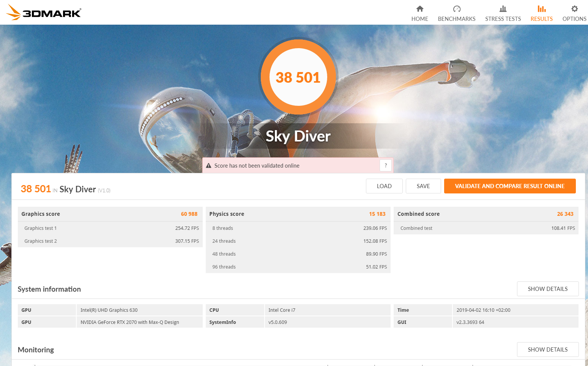
Task: Click the 8 threads row
Action: click(298, 228)
